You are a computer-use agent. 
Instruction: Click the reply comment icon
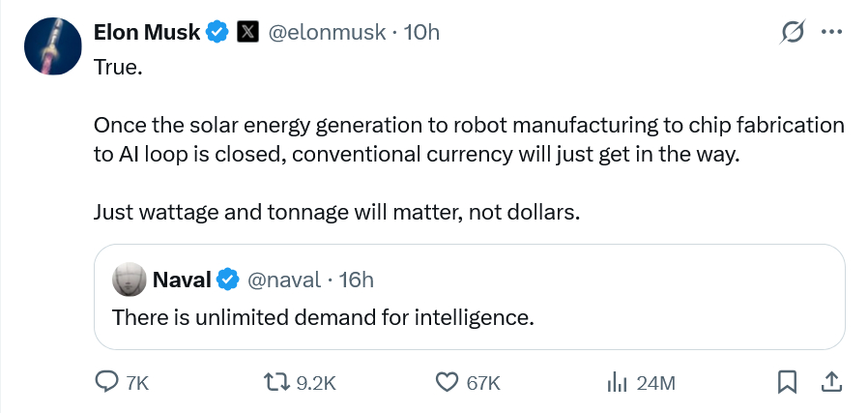point(106,383)
